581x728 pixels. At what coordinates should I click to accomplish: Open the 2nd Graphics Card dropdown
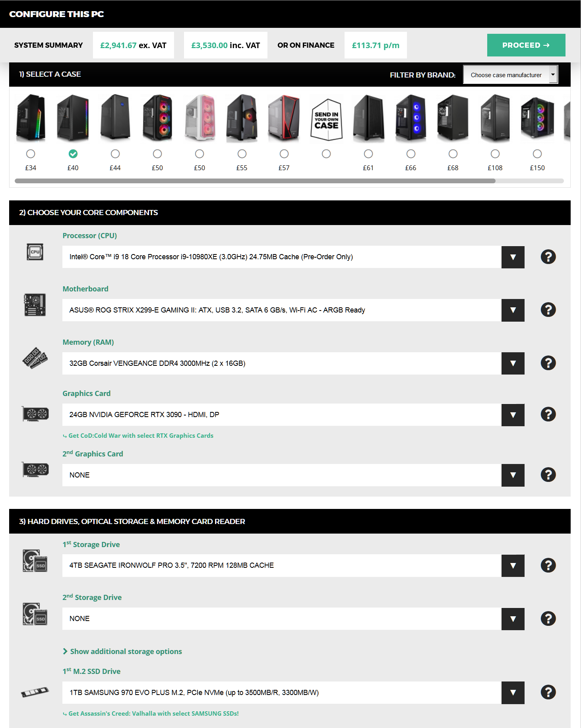point(513,475)
